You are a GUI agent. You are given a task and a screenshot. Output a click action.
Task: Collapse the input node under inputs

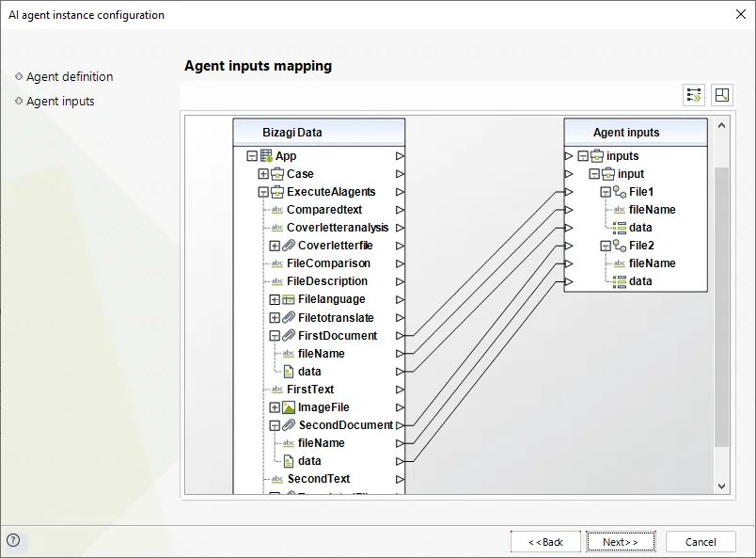594,174
